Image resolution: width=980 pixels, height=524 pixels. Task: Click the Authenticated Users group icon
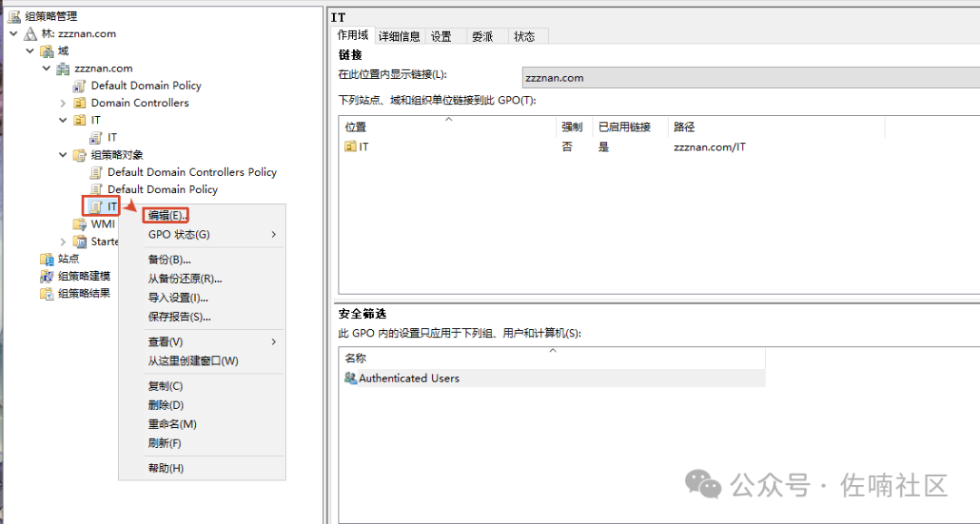pos(350,378)
